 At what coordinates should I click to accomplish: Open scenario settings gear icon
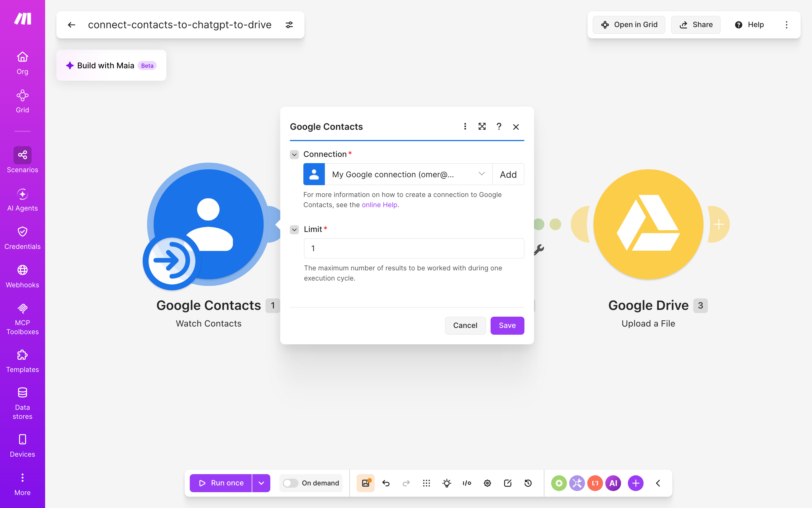tap(487, 483)
